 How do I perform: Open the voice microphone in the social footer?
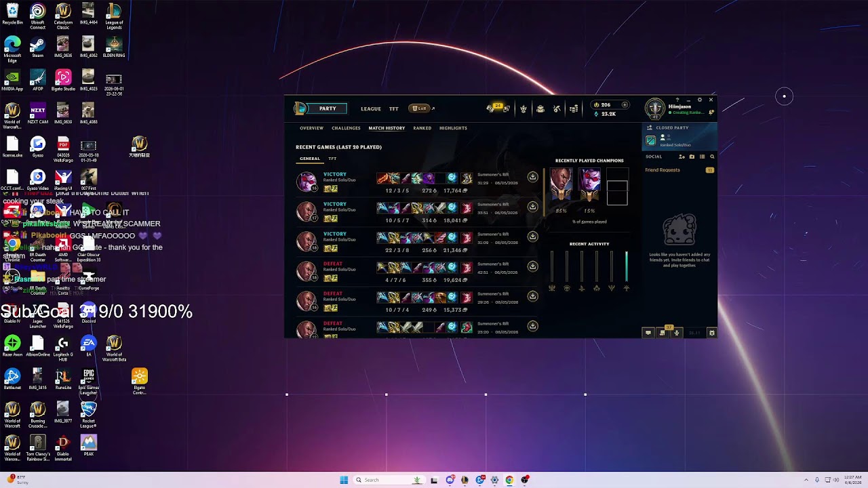[x=677, y=333]
